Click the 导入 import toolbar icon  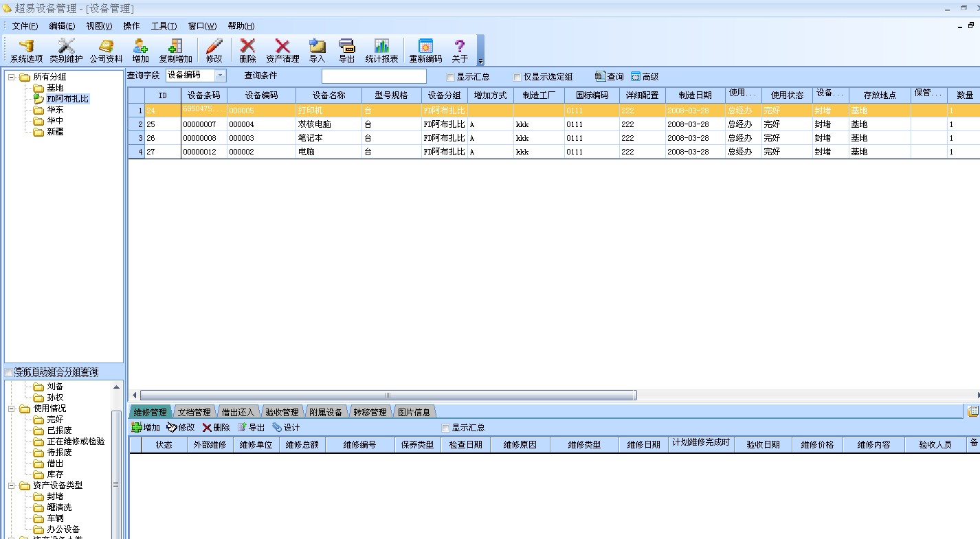[x=317, y=51]
